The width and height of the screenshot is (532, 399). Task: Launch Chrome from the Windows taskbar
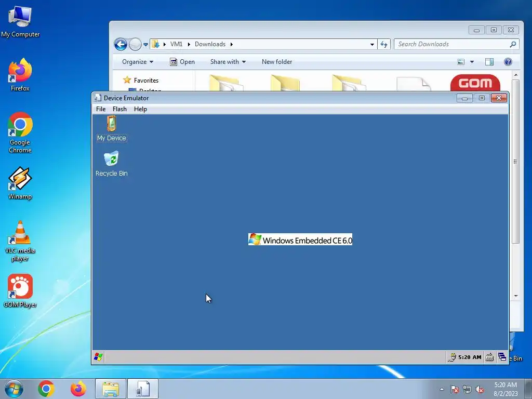point(46,389)
